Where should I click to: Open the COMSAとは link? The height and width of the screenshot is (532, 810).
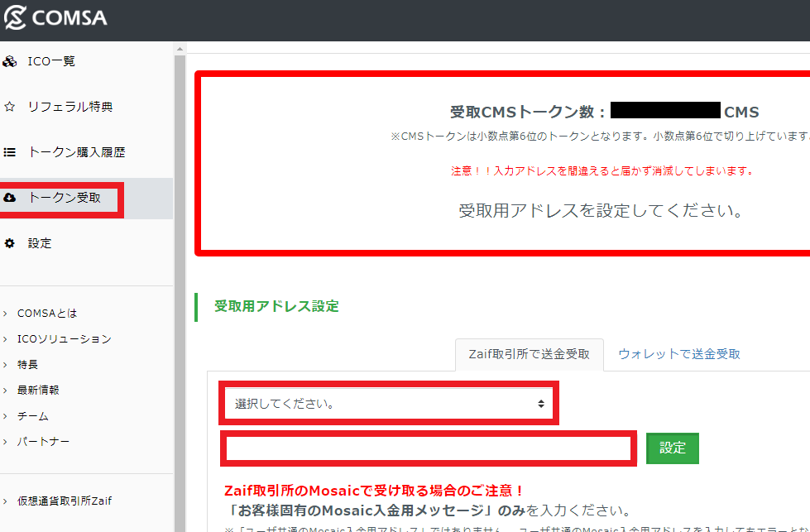coord(47,314)
